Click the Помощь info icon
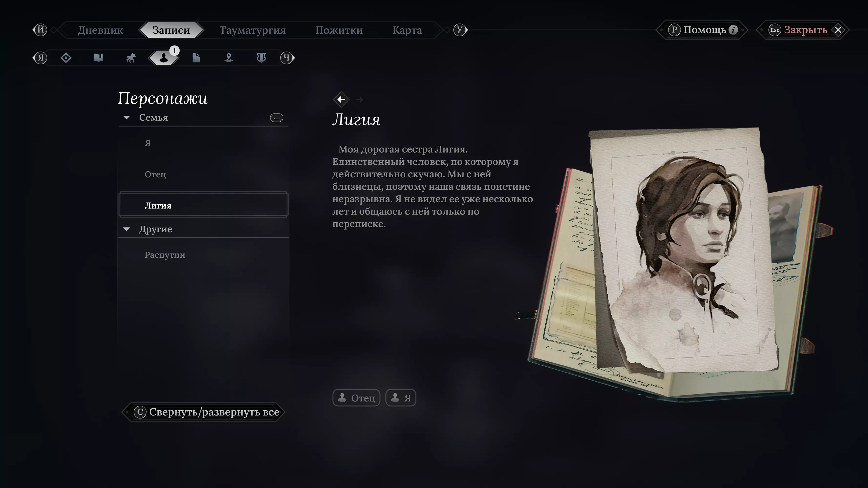The height and width of the screenshot is (488, 868). pos(733,30)
